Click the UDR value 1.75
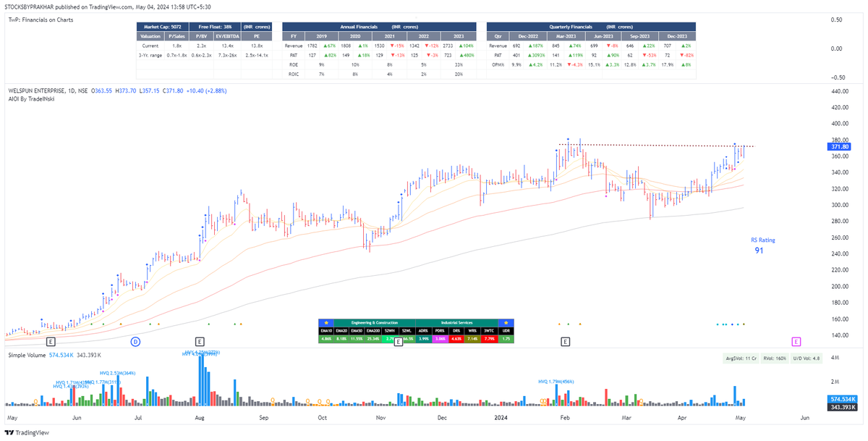 pyautogui.click(x=506, y=338)
